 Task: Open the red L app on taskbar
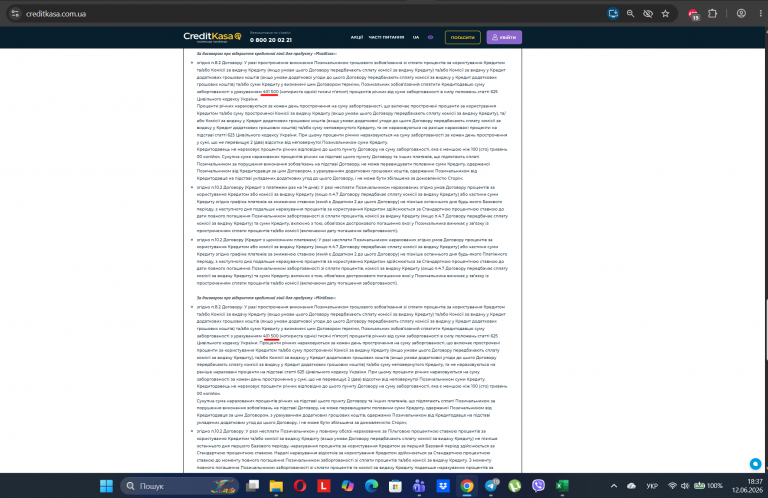(x=324, y=486)
